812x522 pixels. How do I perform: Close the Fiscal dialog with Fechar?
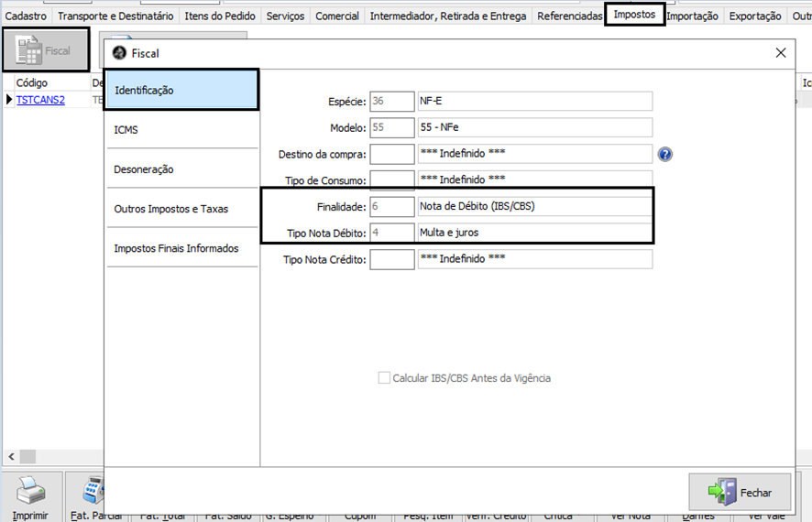(740, 492)
